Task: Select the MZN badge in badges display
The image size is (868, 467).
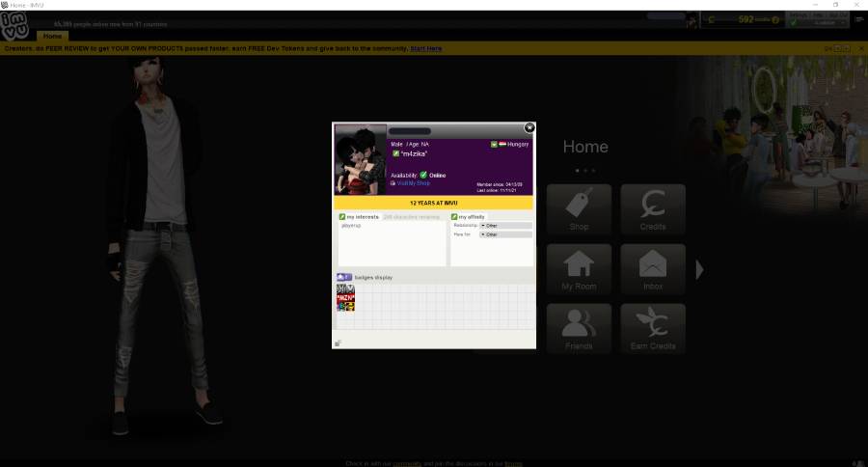Action: [x=346, y=297]
